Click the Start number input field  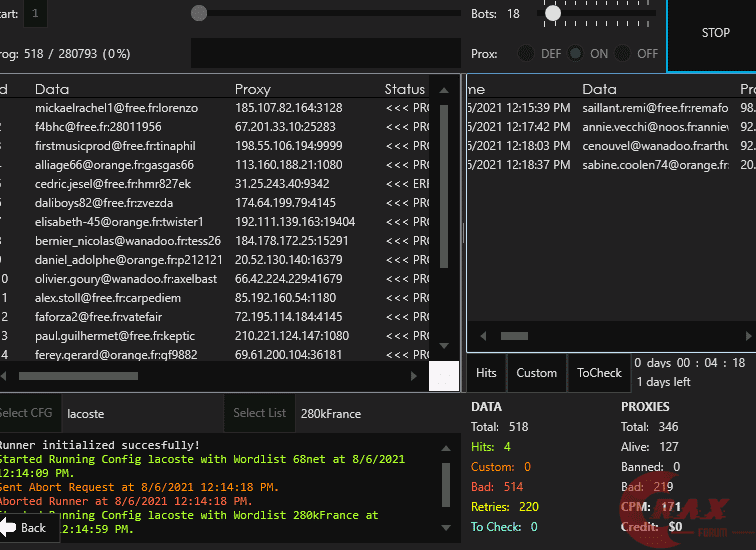coord(35,14)
